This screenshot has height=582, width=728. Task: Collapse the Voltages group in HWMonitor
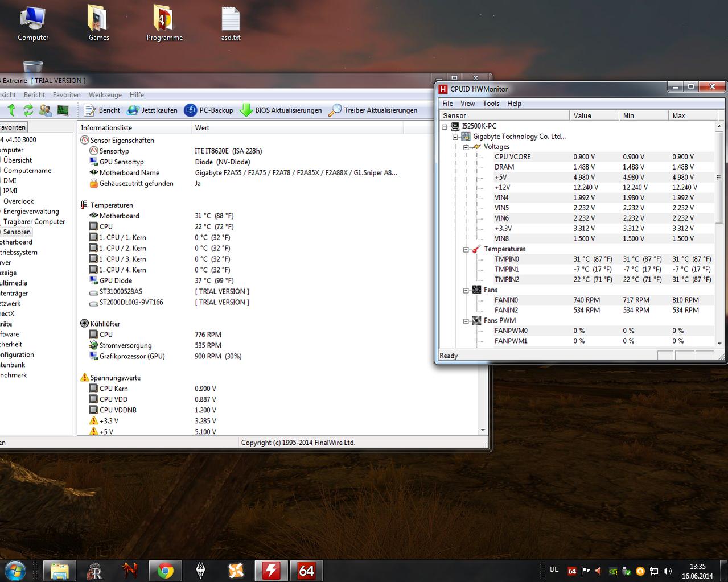466,147
